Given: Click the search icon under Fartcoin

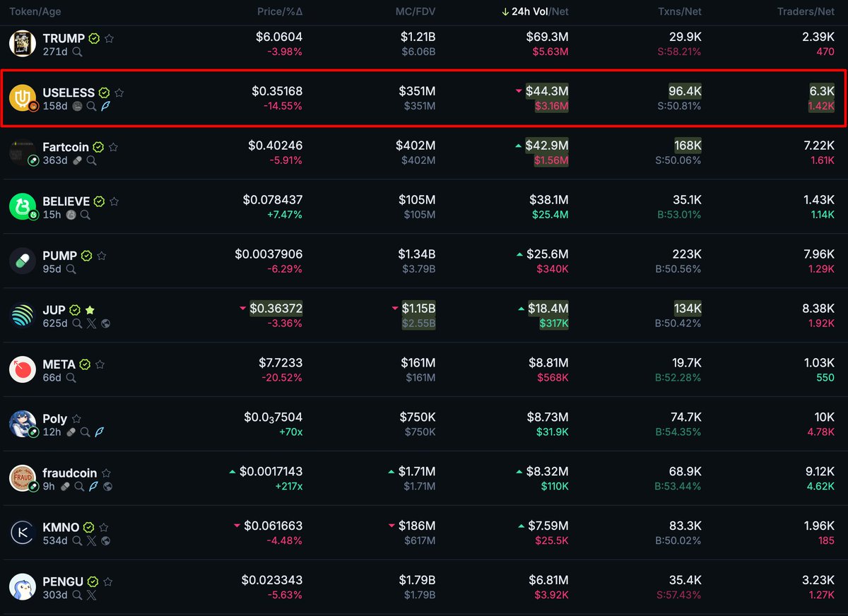Looking at the screenshot, I should click(91, 160).
